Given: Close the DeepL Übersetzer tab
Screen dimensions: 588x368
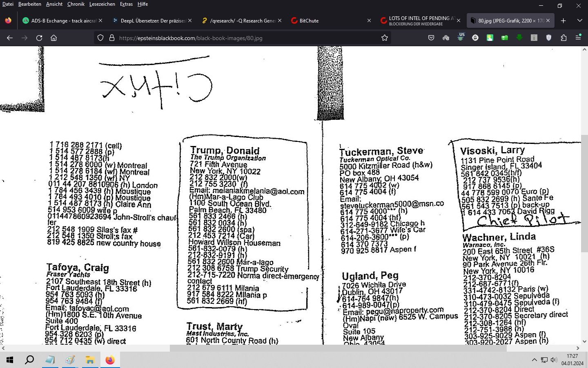Looking at the screenshot, I should point(190,20).
